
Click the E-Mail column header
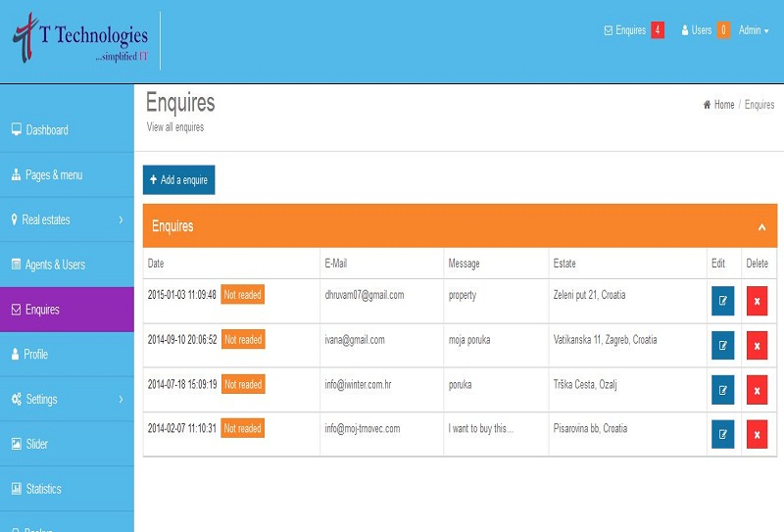pos(336,264)
